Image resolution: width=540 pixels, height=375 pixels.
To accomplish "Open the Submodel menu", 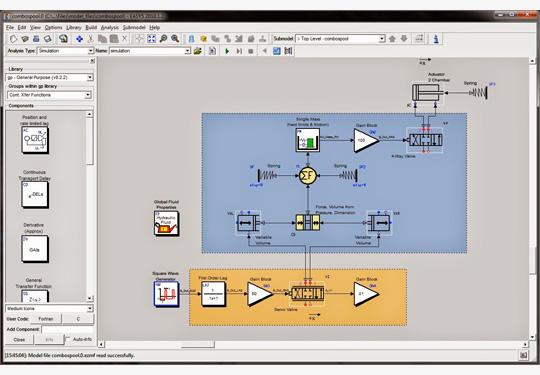I will pos(134,27).
